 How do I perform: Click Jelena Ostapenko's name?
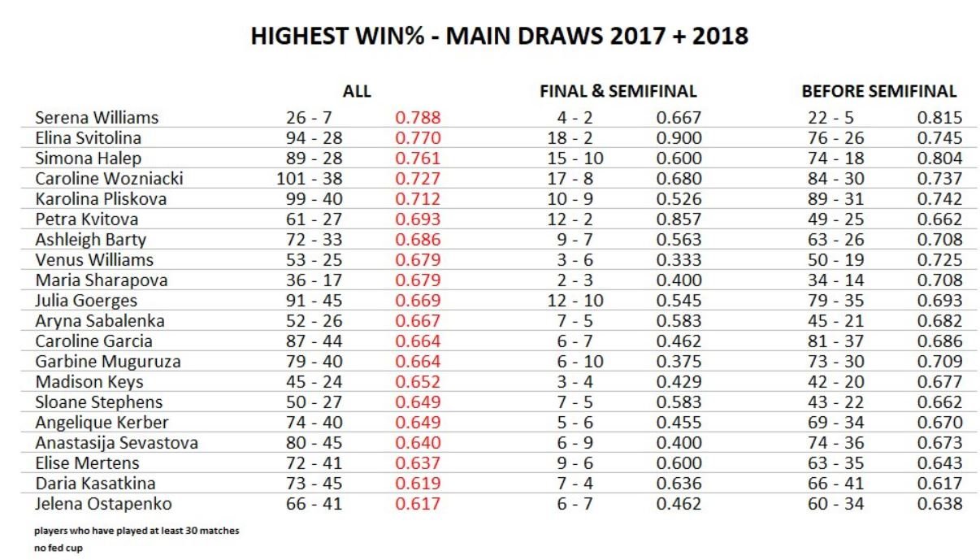(103, 503)
